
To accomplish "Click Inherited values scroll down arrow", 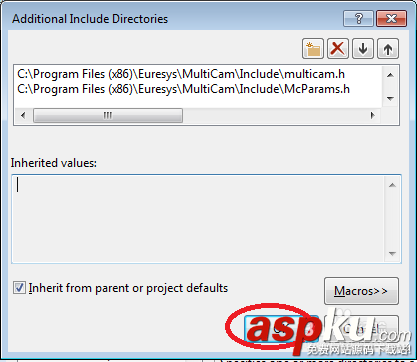I will pyautogui.click(x=392, y=254).
